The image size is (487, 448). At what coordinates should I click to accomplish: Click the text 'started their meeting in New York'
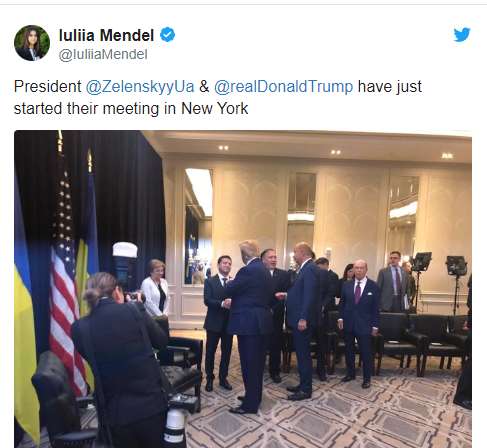click(131, 108)
